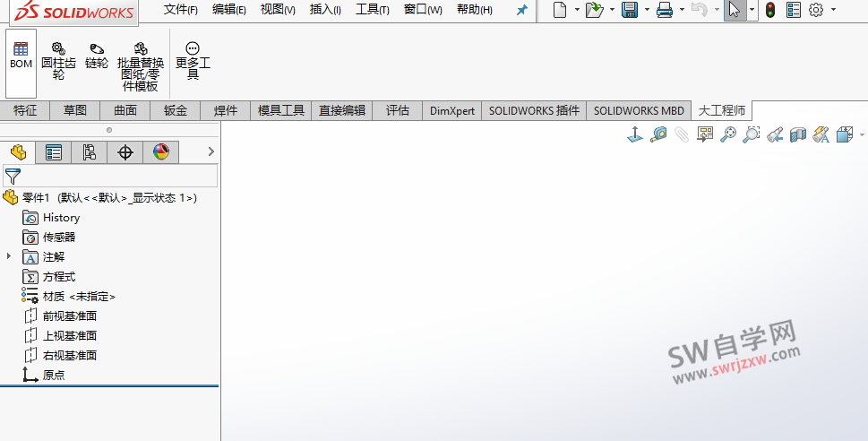The height and width of the screenshot is (441, 868).
Task: Open the dropdown arrow beside the Save icon
Action: [x=645, y=10]
